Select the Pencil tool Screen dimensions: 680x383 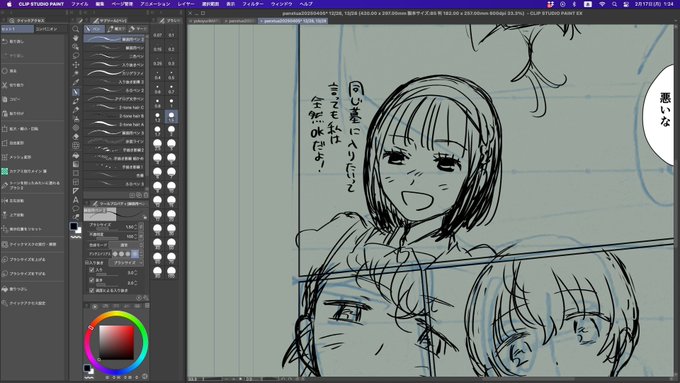tap(76, 101)
